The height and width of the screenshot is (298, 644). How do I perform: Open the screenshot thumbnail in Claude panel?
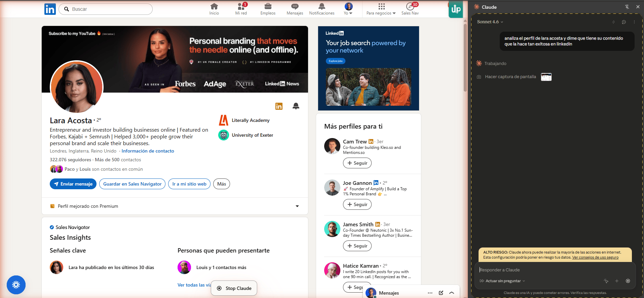point(546,77)
